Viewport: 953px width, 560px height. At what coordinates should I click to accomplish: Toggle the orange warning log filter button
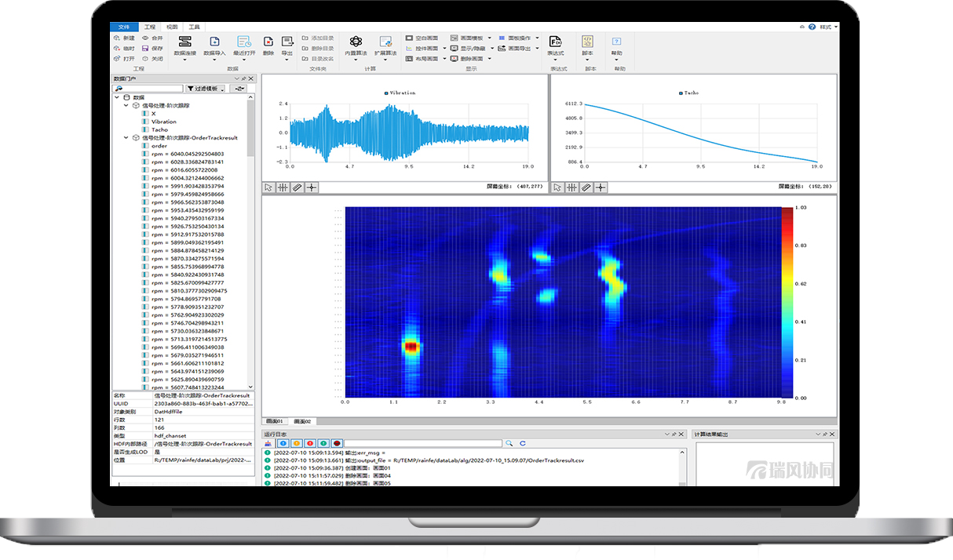point(297,444)
